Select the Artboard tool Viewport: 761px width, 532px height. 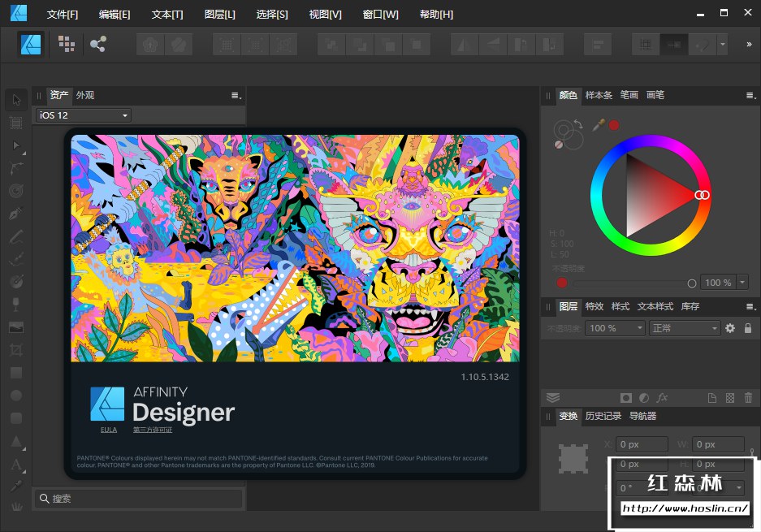(16, 123)
